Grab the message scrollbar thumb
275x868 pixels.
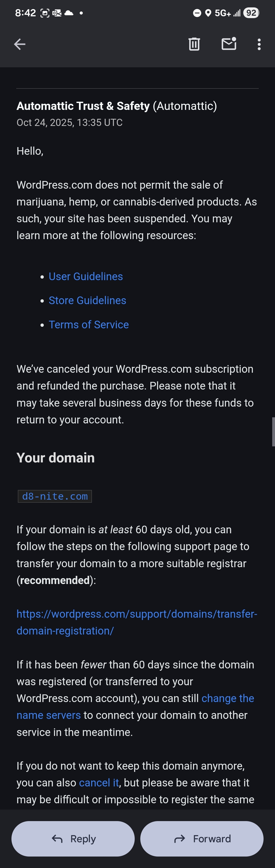pyautogui.click(x=273, y=432)
